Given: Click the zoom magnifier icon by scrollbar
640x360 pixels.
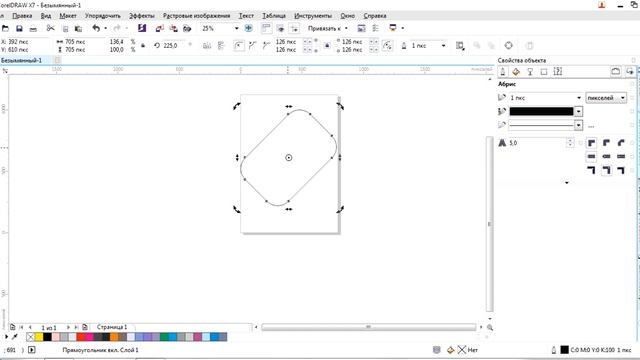Looking at the screenshot, I should [490, 327].
